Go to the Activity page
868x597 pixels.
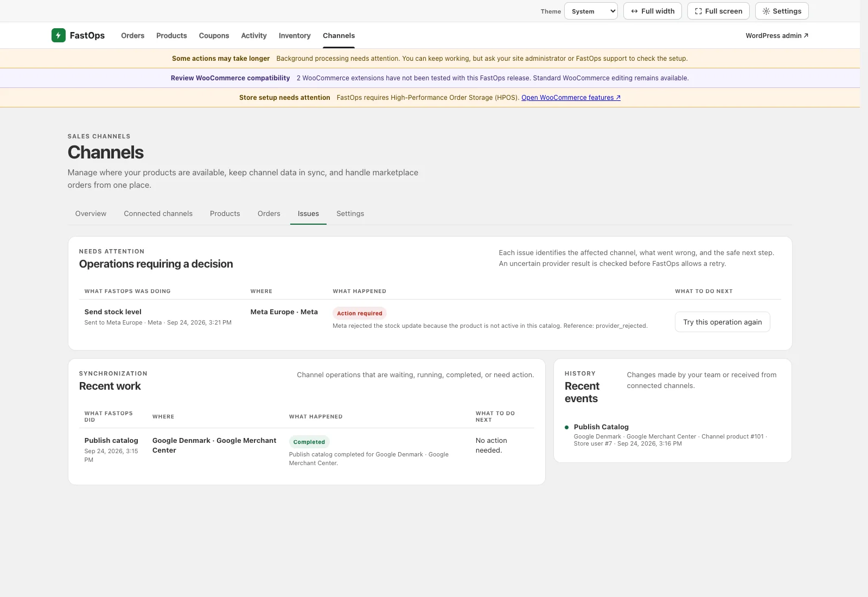click(254, 35)
